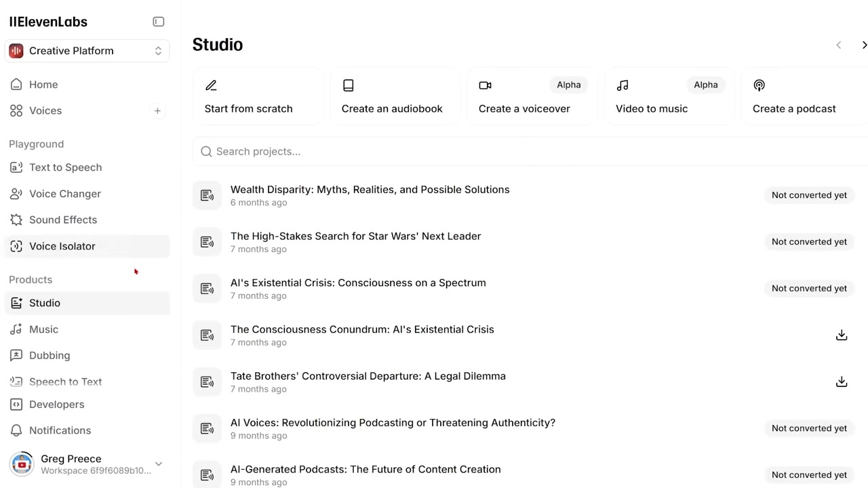Click the Text to Speech icon
868x488 pixels.
click(x=16, y=167)
